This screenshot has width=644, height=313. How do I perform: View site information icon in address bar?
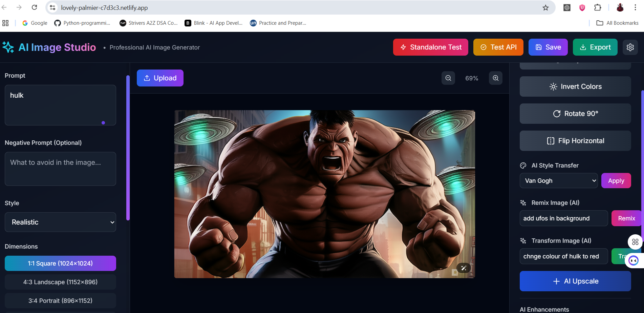click(x=52, y=7)
